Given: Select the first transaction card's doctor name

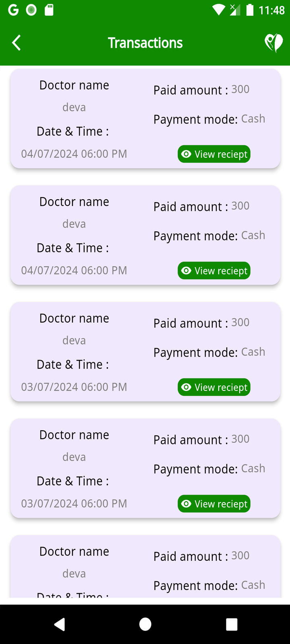Looking at the screenshot, I should coord(74,107).
